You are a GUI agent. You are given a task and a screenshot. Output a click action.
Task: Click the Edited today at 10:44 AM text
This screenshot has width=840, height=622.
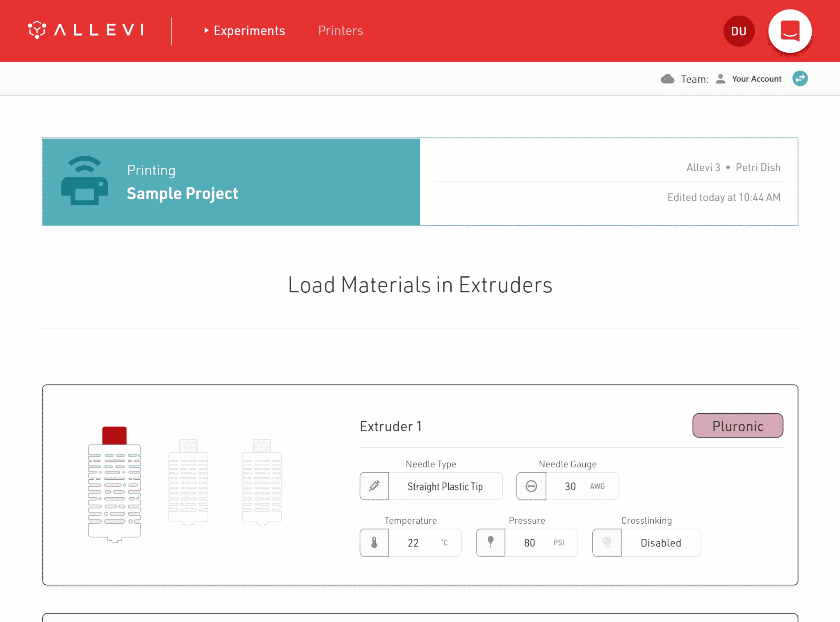click(724, 197)
